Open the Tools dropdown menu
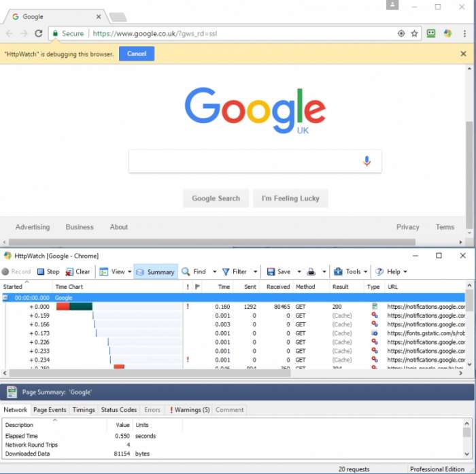This screenshot has height=474, width=476. [x=351, y=271]
